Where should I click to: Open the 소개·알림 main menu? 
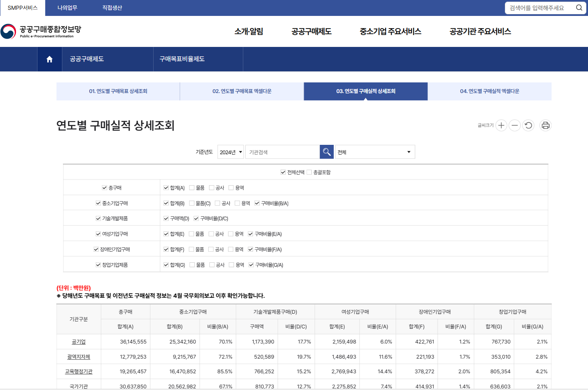249,31
